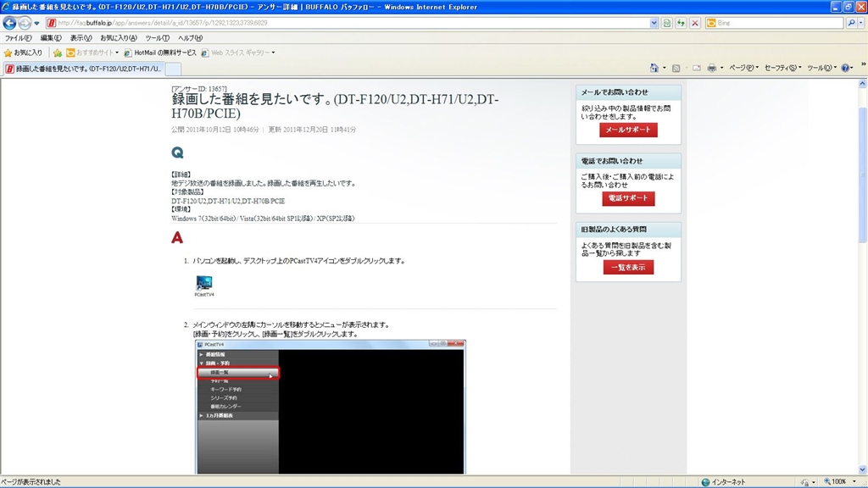The image size is (868, 488).
Task: Click the Buffalo site icon in address bar
Action: [52, 23]
